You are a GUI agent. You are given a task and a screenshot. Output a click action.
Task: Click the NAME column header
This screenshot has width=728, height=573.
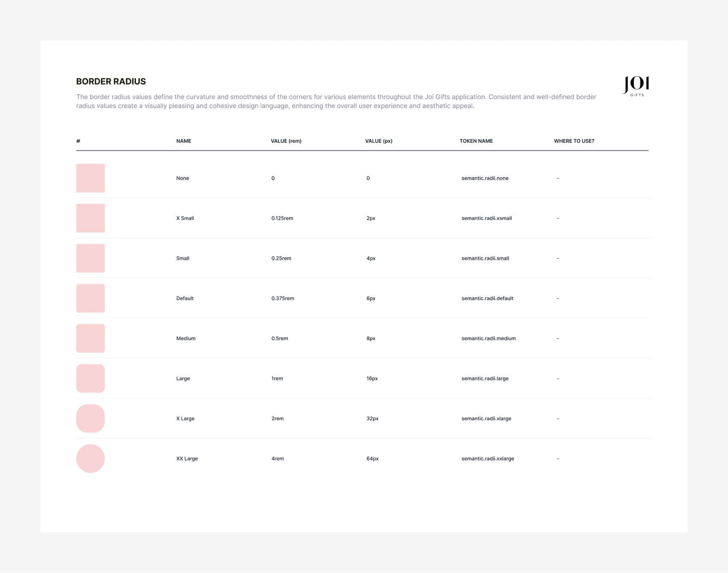pyautogui.click(x=184, y=141)
